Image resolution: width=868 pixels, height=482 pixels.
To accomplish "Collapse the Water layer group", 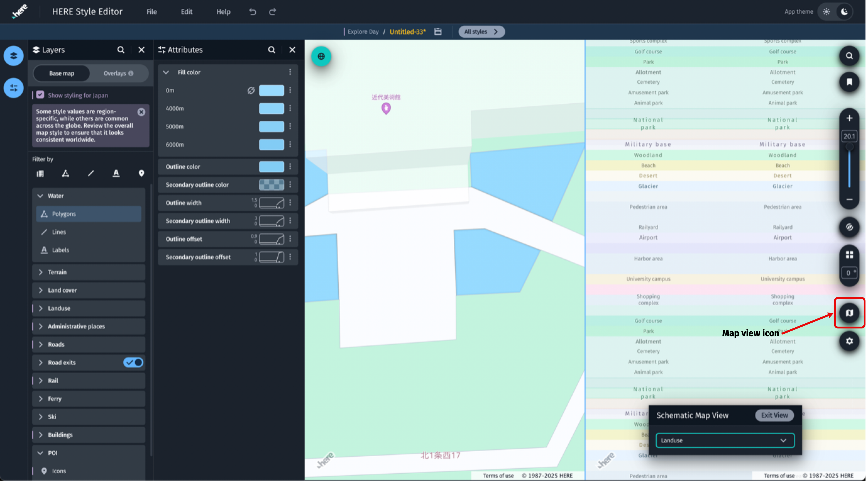I will (x=40, y=196).
